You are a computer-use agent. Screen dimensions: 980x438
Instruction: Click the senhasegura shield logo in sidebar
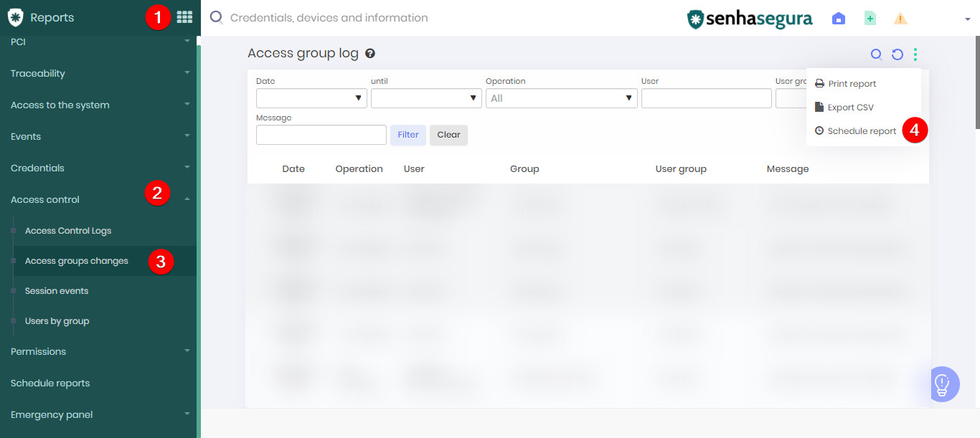click(15, 17)
